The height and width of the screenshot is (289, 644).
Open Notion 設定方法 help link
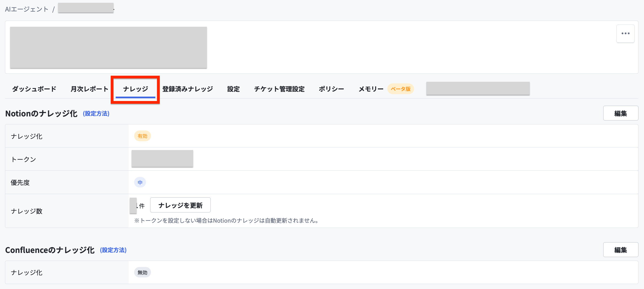pos(96,114)
